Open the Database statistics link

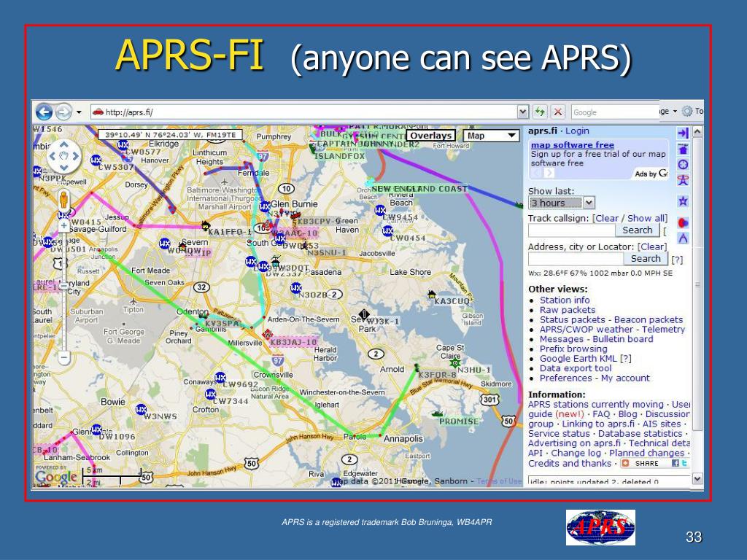[640, 433]
